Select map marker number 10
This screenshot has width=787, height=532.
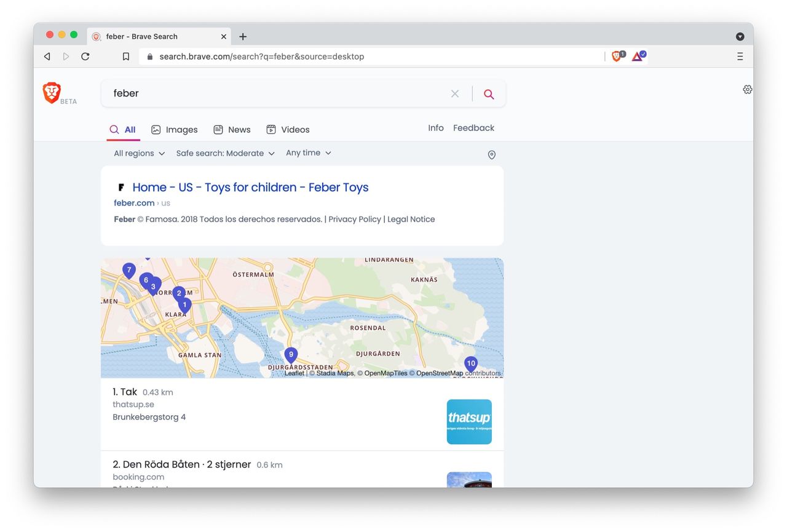(471, 364)
